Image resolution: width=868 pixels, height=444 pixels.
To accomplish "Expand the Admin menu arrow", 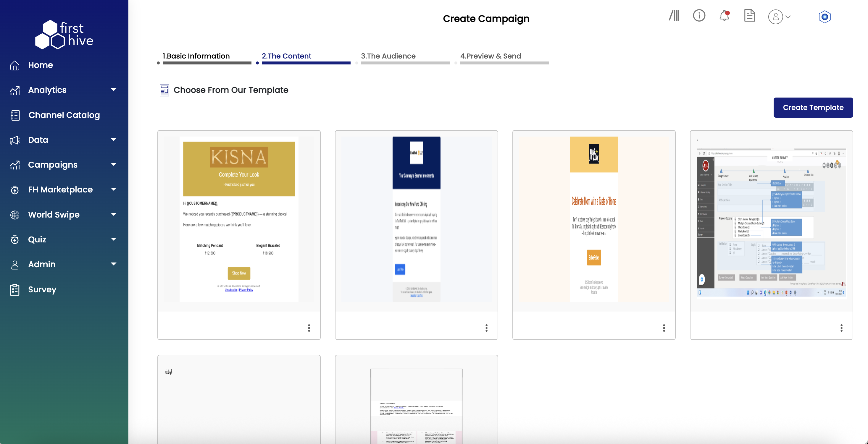I will (x=114, y=264).
